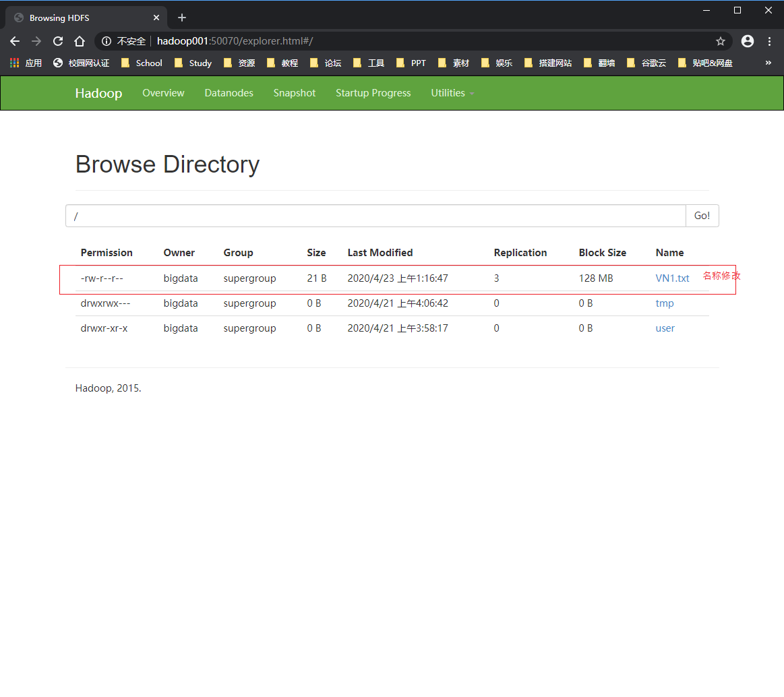Viewport: 784px width, 697px height.
Task: Bookmark this page with star icon
Action: click(x=720, y=41)
